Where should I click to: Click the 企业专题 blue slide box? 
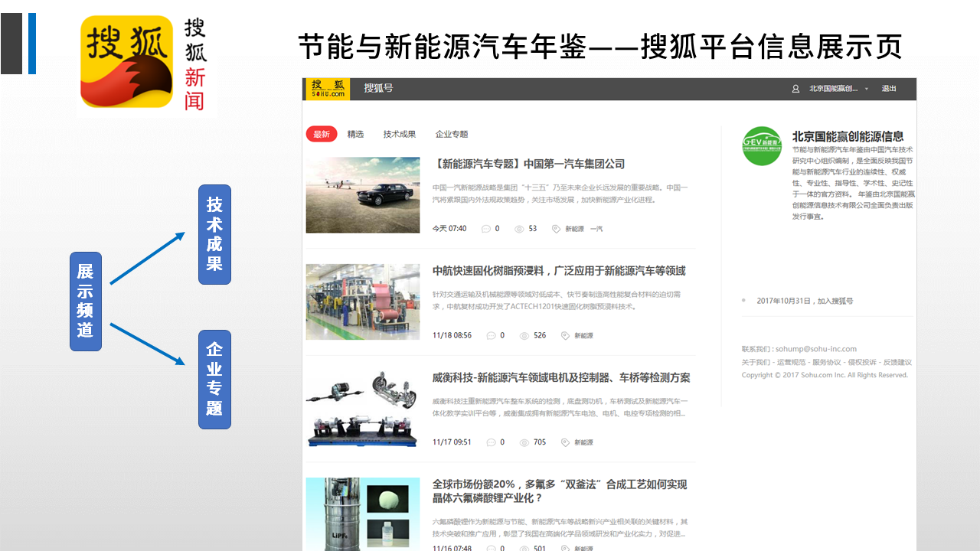point(214,380)
